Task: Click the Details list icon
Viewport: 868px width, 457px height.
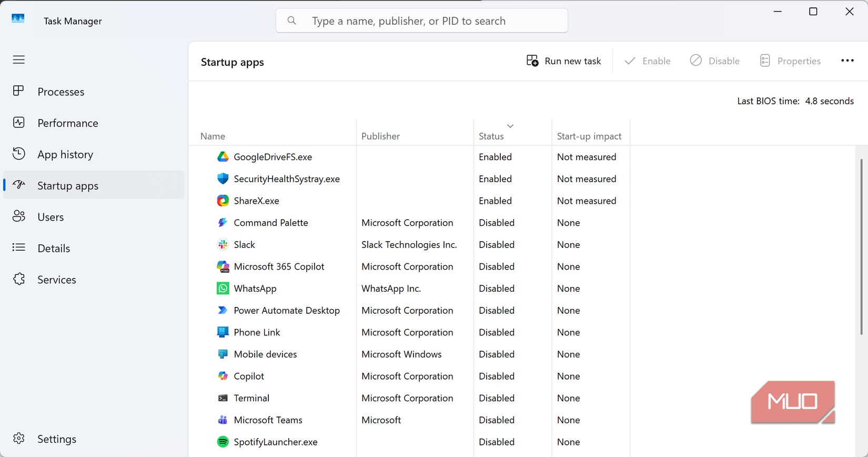Action: tap(19, 247)
